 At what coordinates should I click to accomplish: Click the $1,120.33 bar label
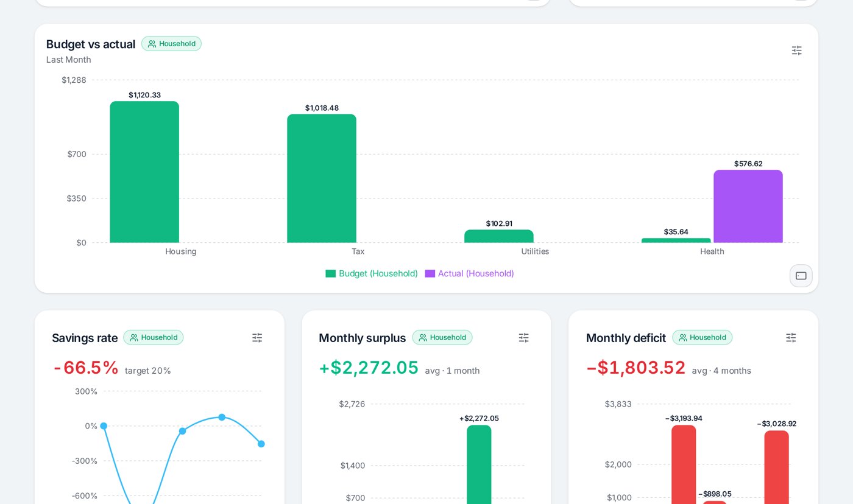pyautogui.click(x=144, y=95)
